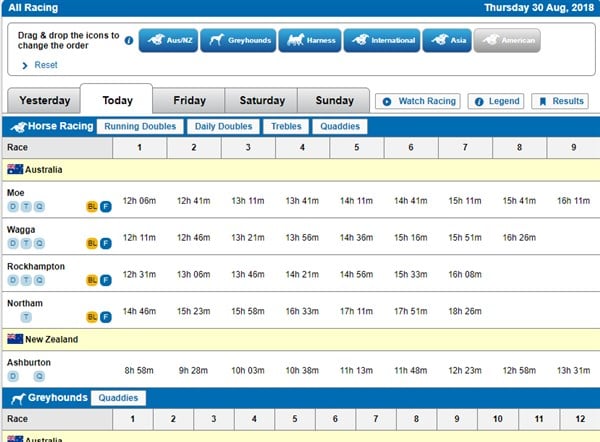This screenshot has height=442, width=600.
Task: Toggle the Harness racing filter
Action: tap(310, 40)
